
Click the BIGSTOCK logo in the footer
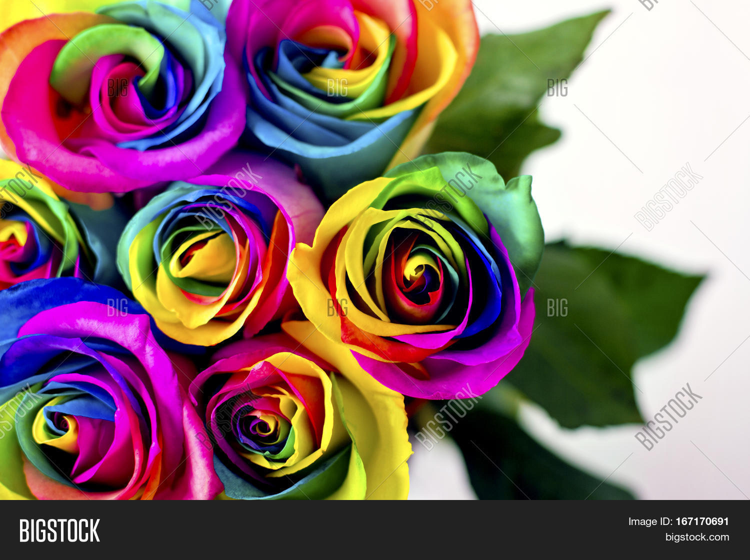tap(59, 530)
